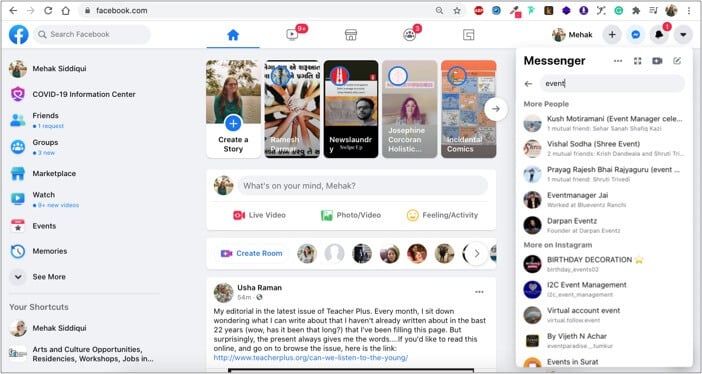Add a Feeling/Activity to a post
Screen dimensions: 702x374
(442, 215)
